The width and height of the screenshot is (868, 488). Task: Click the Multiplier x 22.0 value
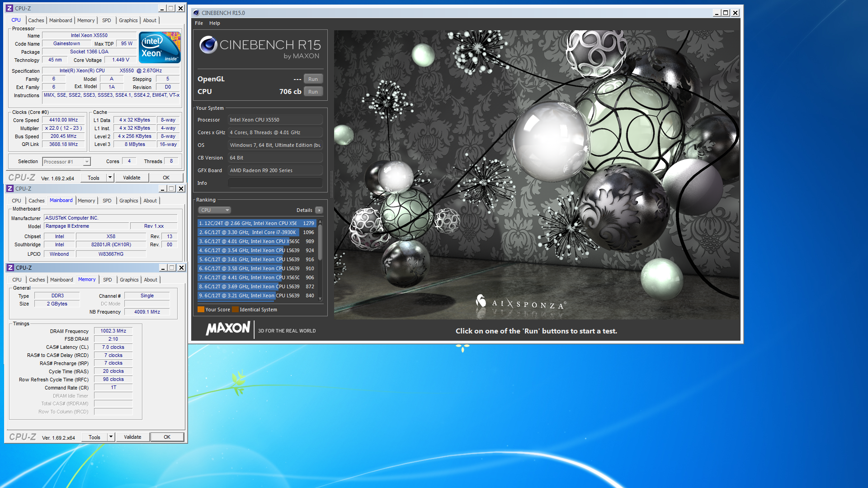click(64, 128)
